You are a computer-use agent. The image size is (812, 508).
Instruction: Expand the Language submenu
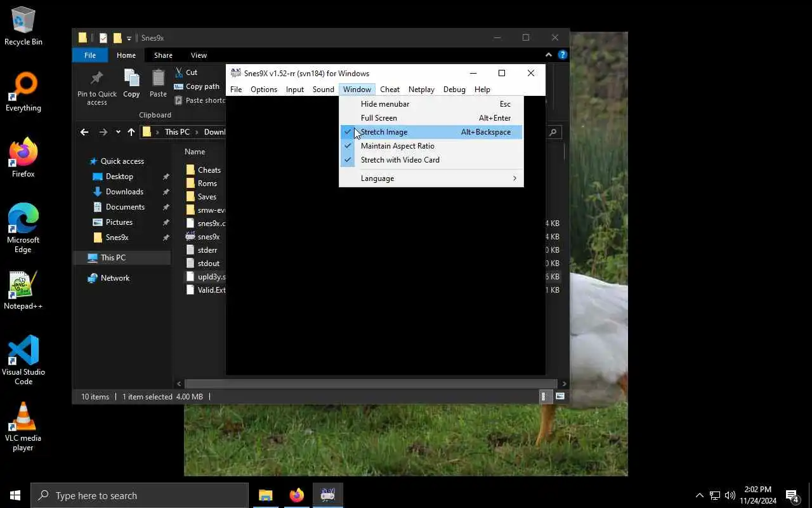431,178
